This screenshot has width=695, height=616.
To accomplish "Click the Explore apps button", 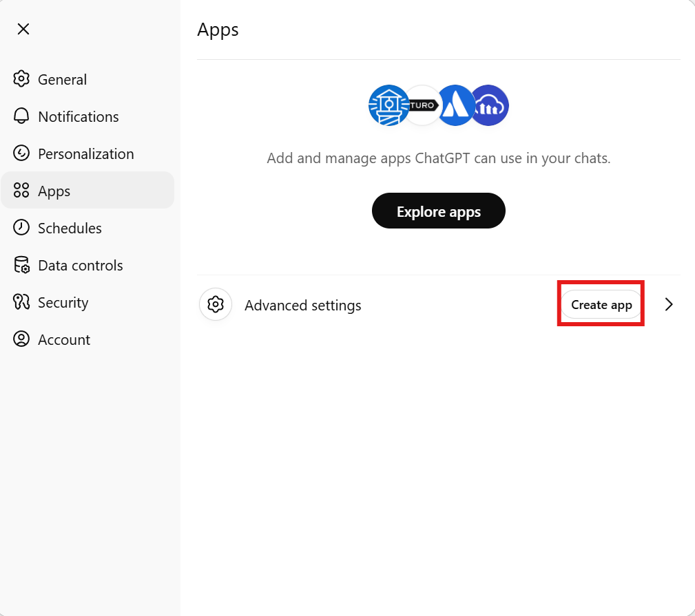I will coord(438,211).
